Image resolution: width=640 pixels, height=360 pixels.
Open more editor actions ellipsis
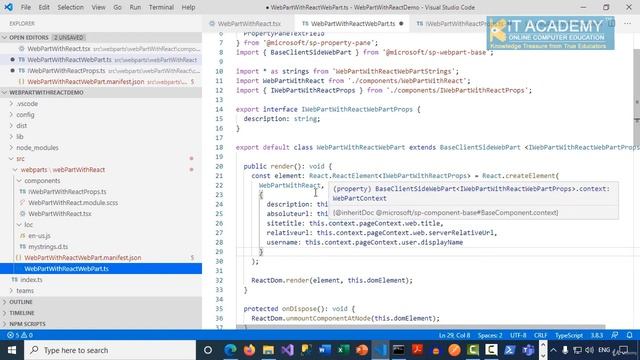tap(627, 23)
